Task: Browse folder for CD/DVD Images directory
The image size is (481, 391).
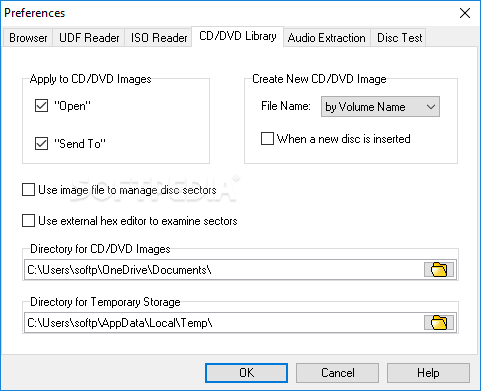Action: pos(439,269)
